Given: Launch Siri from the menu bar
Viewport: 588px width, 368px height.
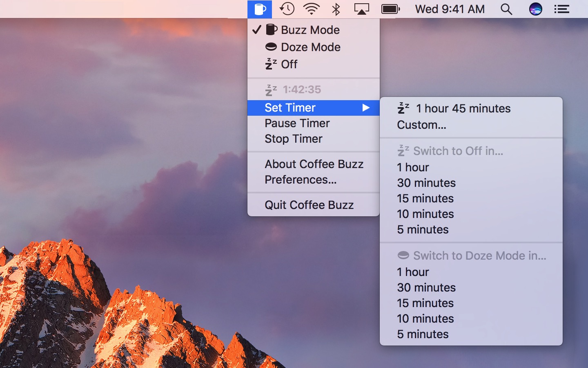Looking at the screenshot, I should click(x=535, y=9).
